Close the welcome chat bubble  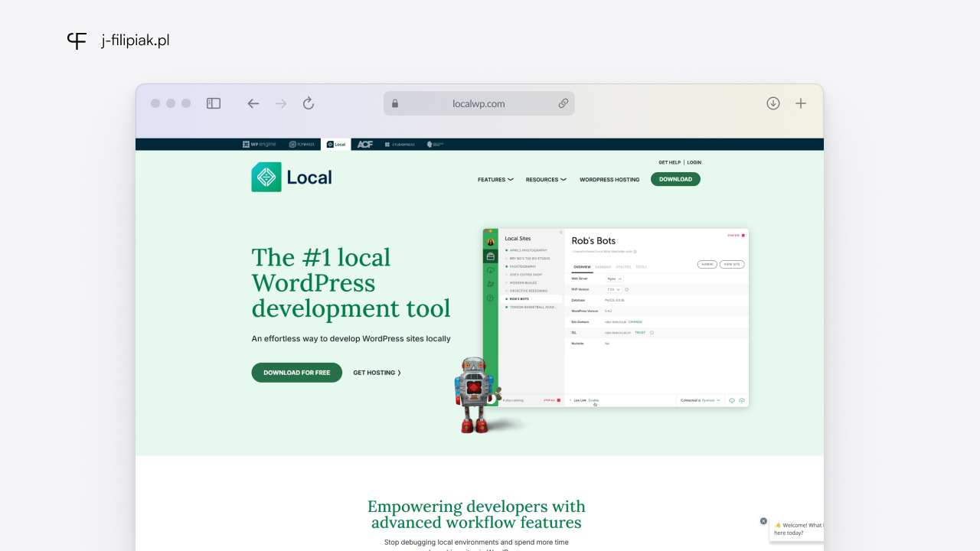point(763,521)
